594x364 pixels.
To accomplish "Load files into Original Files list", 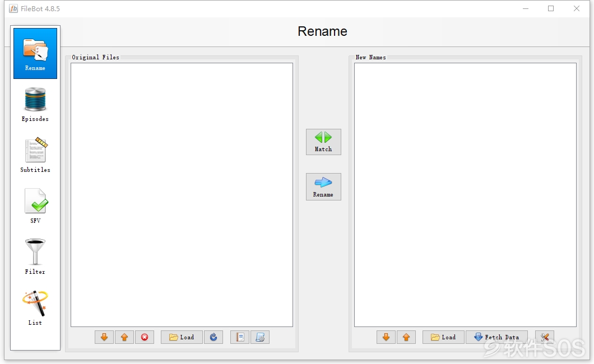I will coord(182,337).
